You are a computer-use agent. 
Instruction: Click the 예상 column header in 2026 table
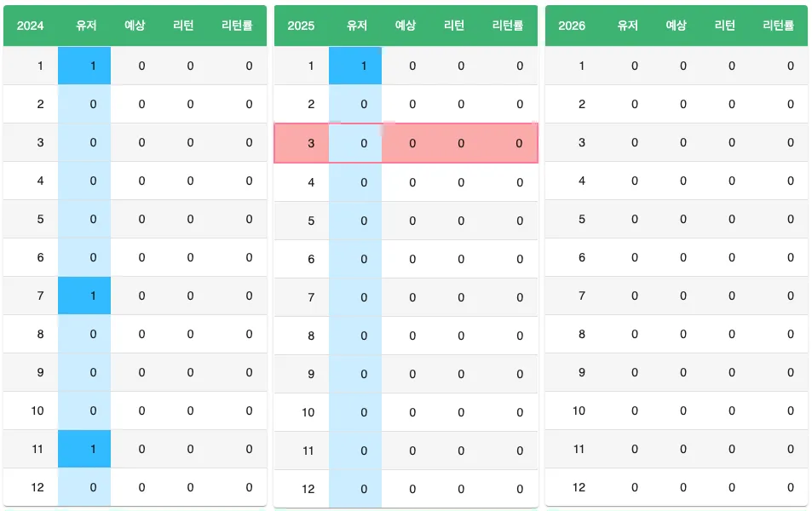[676, 26]
